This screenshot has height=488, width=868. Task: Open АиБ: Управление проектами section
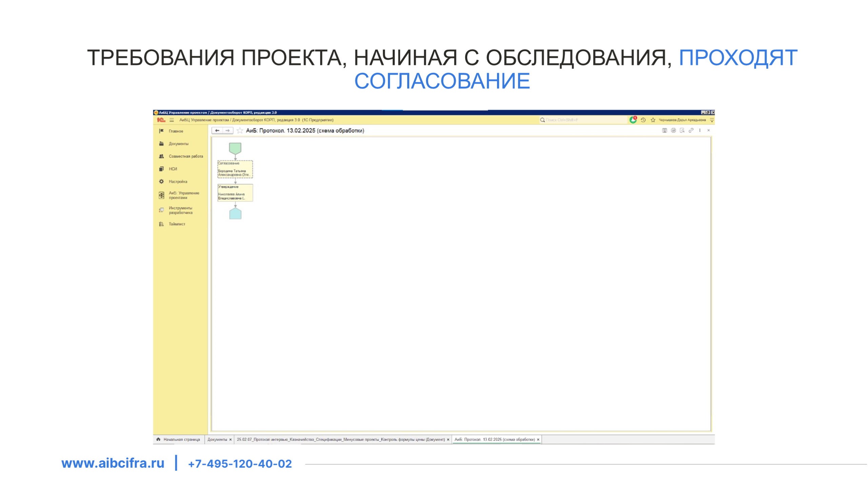click(x=184, y=195)
